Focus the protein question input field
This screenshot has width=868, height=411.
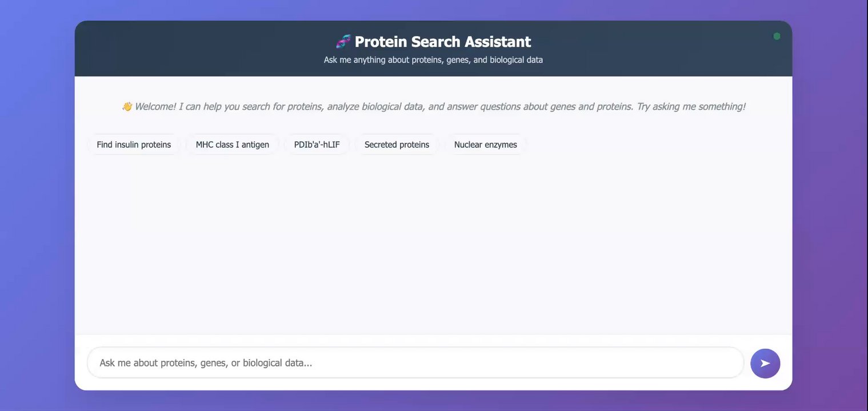pyautogui.click(x=415, y=363)
